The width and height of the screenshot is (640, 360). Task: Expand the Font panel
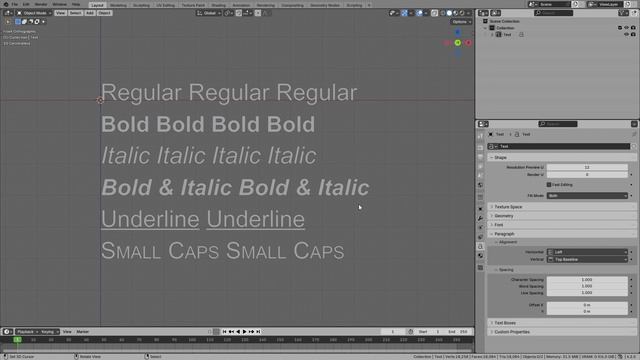point(562,225)
